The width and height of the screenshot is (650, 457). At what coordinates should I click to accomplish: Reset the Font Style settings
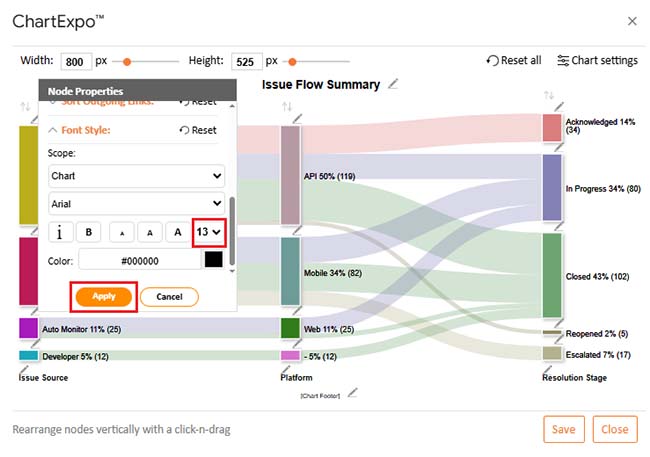click(x=197, y=130)
